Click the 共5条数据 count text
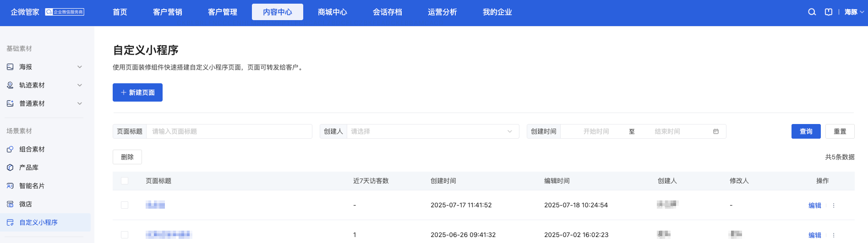Image resolution: width=868 pixels, height=243 pixels. click(840, 157)
